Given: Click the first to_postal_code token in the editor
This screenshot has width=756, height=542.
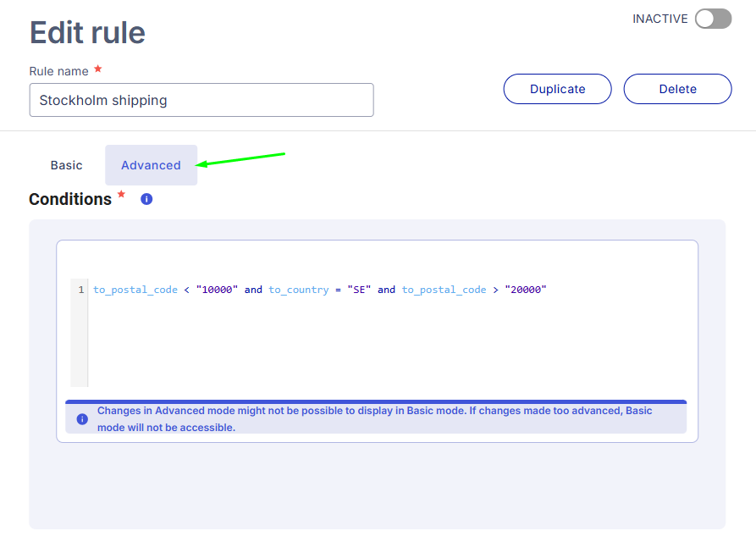Looking at the screenshot, I should pyautogui.click(x=135, y=290).
